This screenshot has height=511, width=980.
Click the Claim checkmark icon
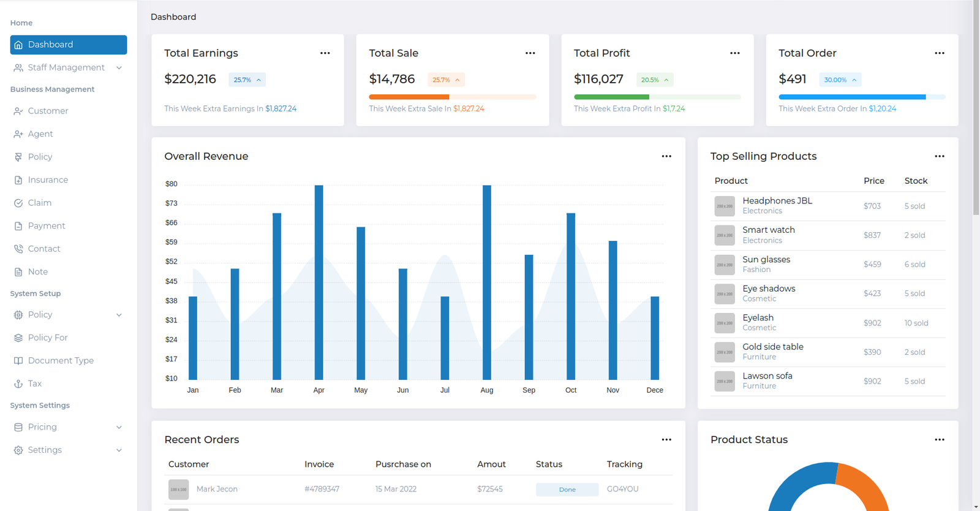18,203
